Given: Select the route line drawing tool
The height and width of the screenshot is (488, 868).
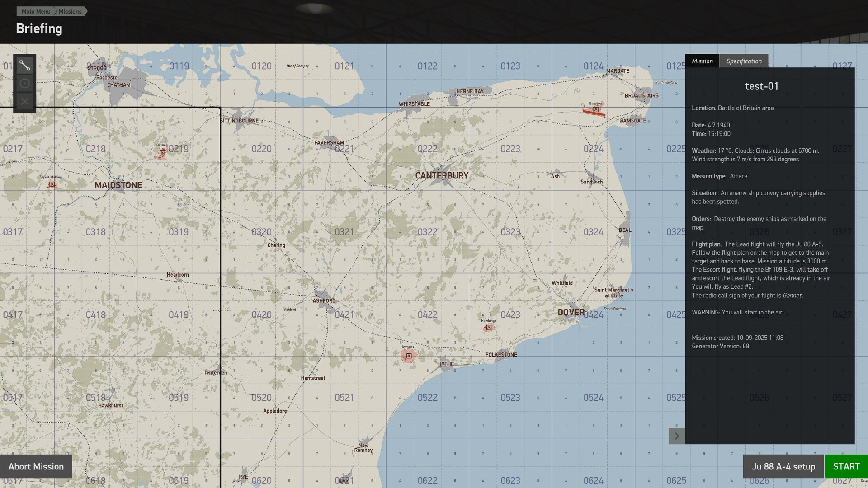Looking at the screenshot, I should 24,66.
